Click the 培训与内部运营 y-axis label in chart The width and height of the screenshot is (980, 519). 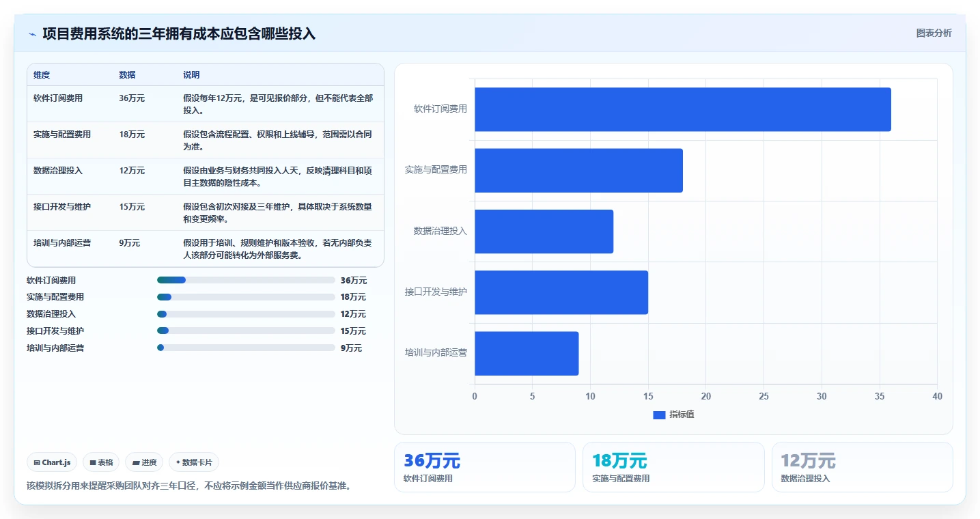436,353
